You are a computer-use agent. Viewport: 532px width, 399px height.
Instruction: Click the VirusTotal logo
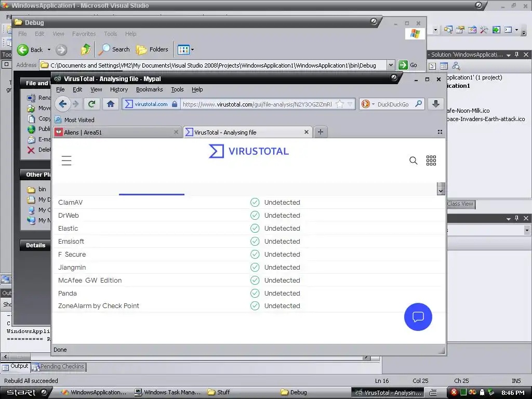[x=249, y=151]
